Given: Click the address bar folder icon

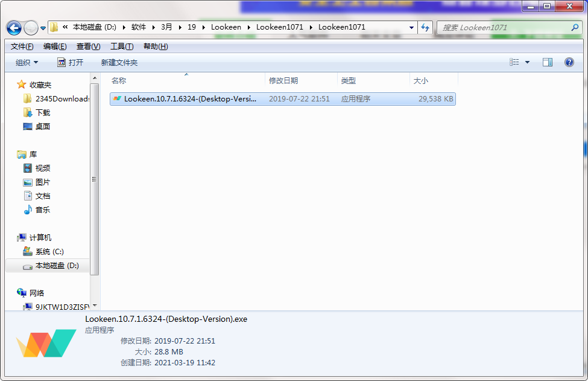Looking at the screenshot, I should click(x=54, y=27).
